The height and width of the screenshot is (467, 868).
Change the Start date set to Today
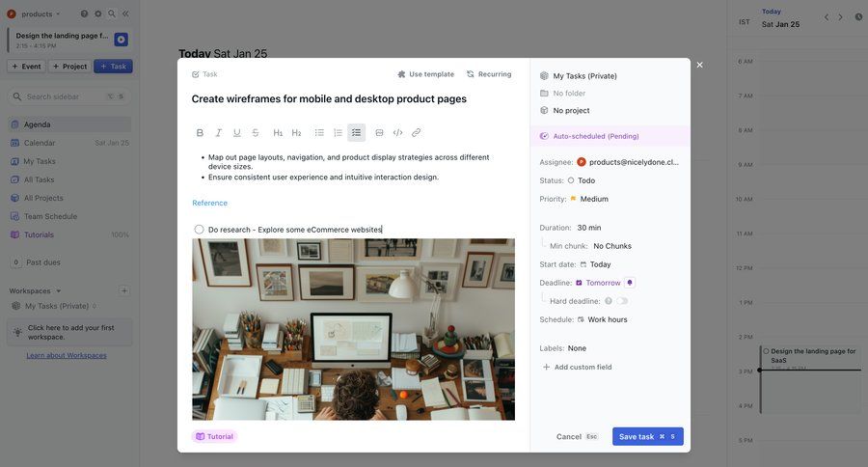(596, 264)
